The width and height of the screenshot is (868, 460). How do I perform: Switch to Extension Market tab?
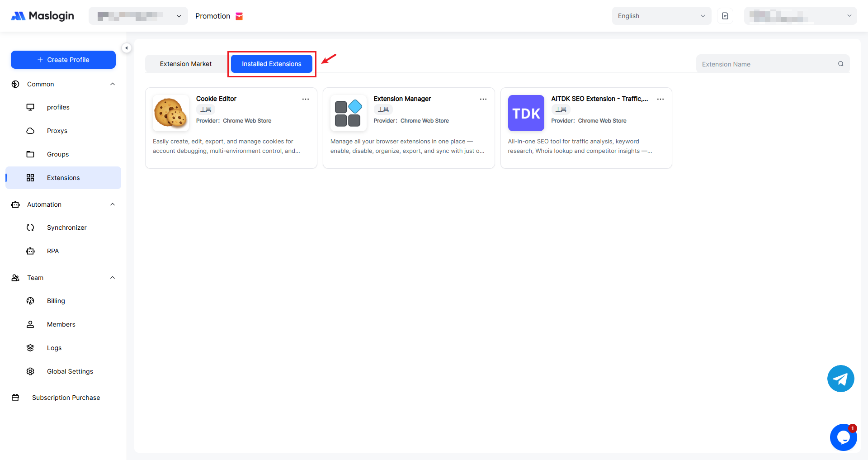(x=186, y=64)
